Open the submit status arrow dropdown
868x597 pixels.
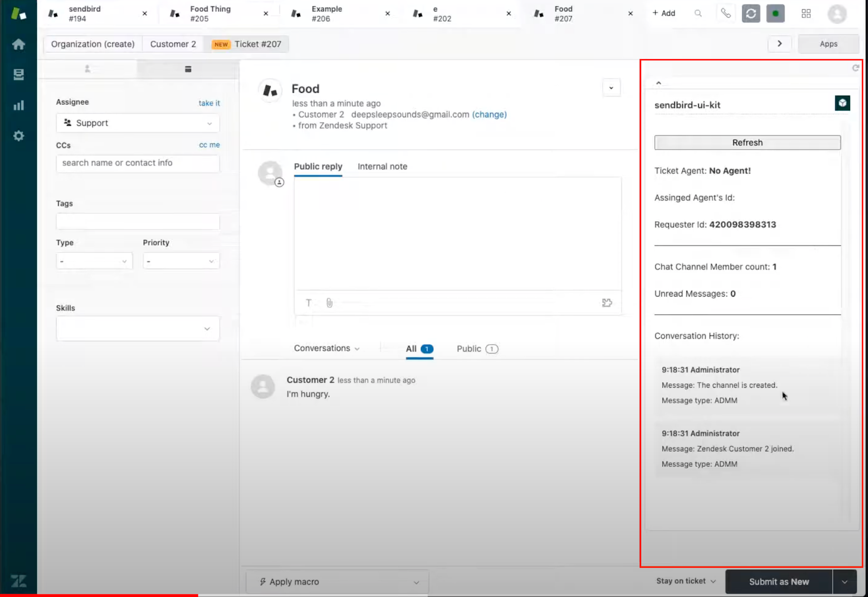click(x=845, y=582)
